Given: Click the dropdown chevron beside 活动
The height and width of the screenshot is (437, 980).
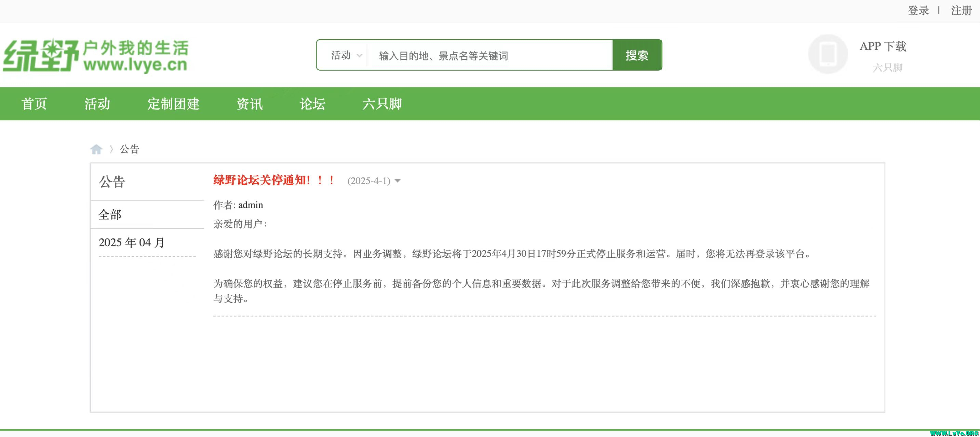Looking at the screenshot, I should coord(359,56).
